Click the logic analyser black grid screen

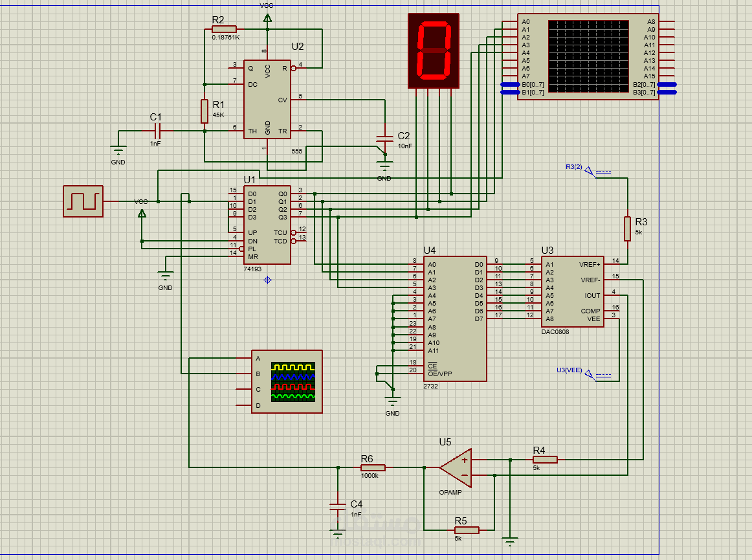[x=588, y=56]
